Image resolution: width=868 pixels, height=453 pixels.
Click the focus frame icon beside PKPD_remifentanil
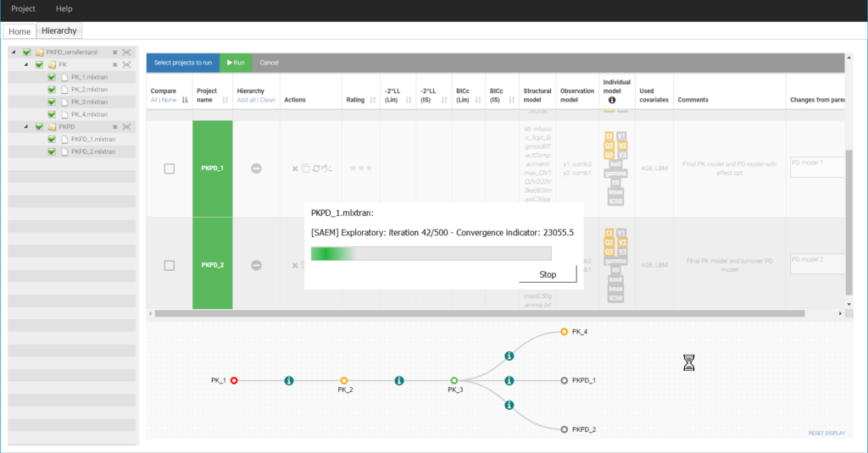point(126,52)
